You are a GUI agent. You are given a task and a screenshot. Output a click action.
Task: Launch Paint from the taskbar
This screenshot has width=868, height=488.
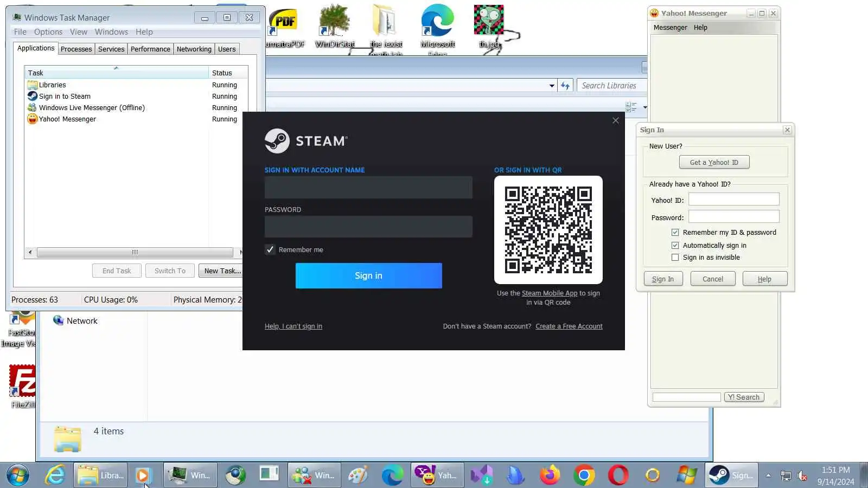(358, 475)
